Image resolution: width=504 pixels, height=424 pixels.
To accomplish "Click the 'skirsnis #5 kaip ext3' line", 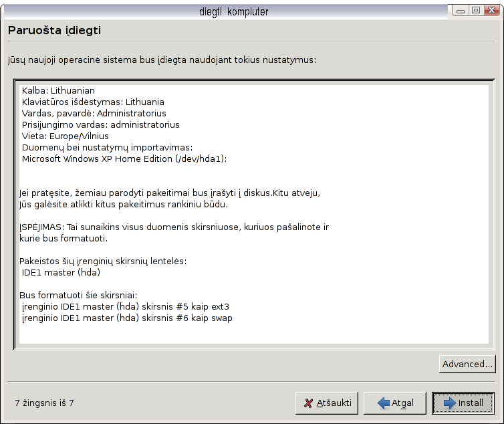I will [x=126, y=306].
